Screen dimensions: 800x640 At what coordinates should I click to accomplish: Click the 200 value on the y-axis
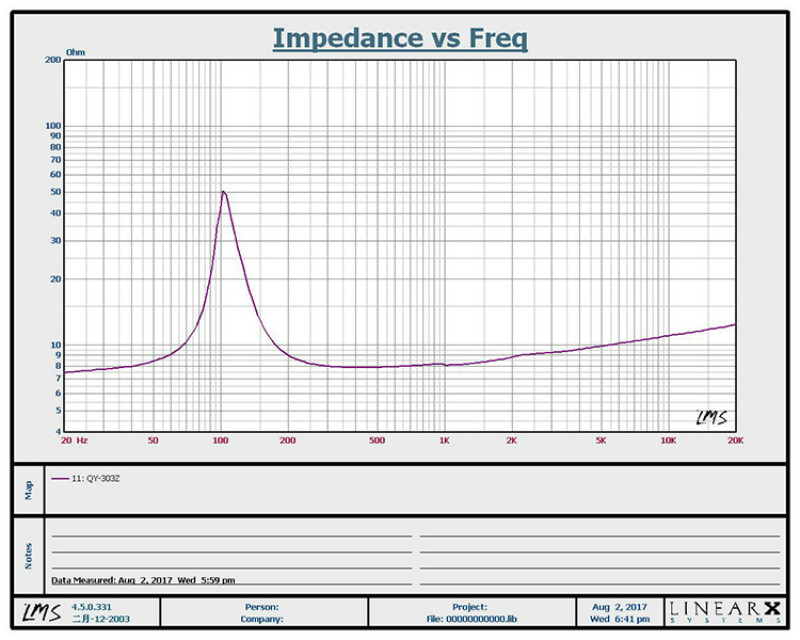(53, 60)
